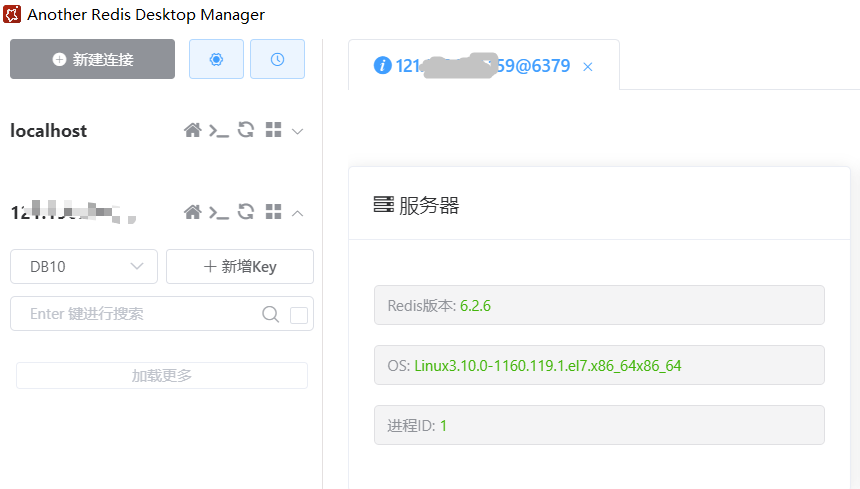This screenshot has width=860, height=489.
Task: Click the server stack icon beside 服务器
Action: [383, 204]
